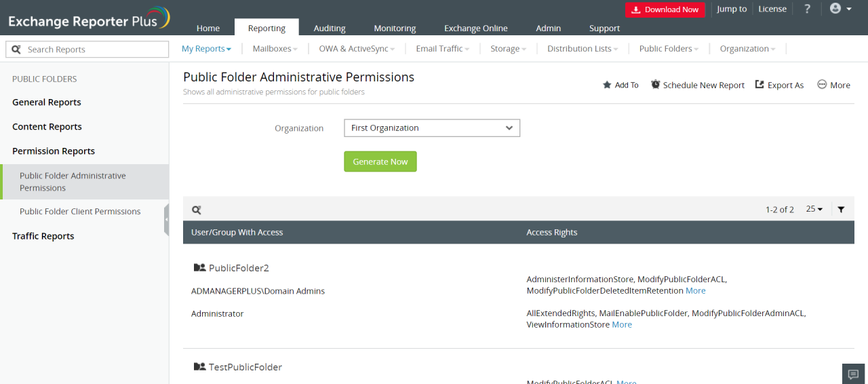Viewport: 868px width, 384px height.
Task: Expand the Storage menu
Action: pyautogui.click(x=509, y=49)
